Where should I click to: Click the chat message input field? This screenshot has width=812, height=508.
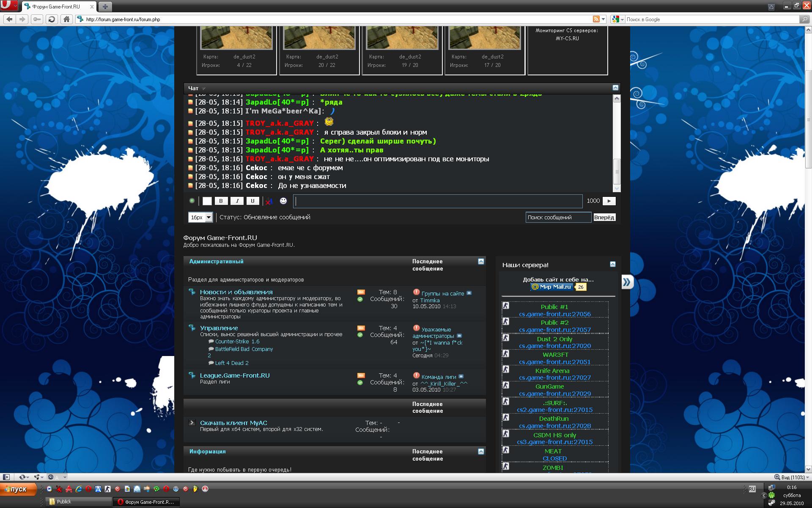[x=438, y=201]
